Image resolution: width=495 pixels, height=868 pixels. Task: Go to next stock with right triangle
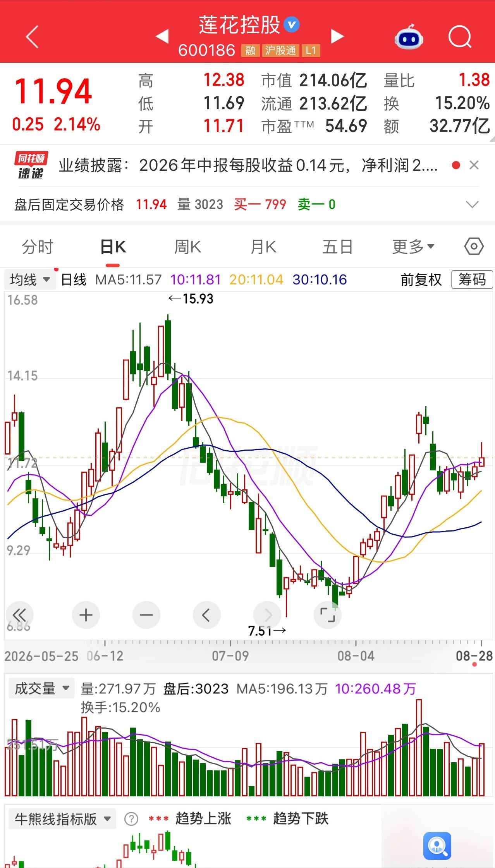tap(337, 36)
